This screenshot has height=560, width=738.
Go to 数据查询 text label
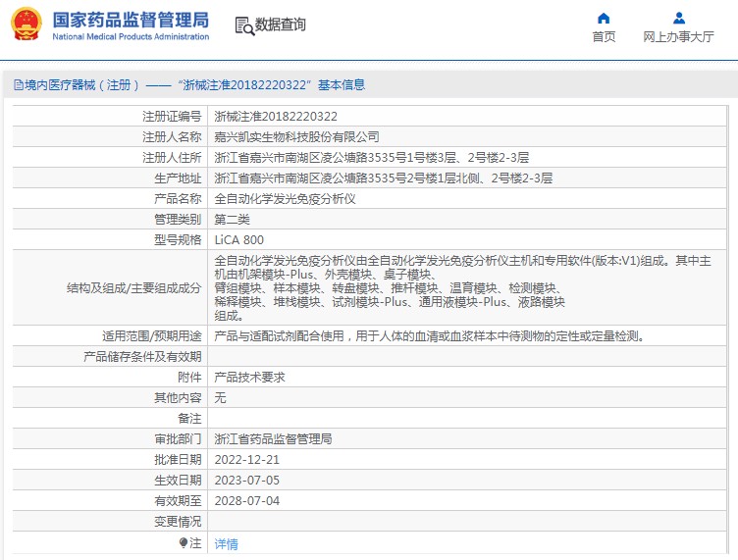281,25
